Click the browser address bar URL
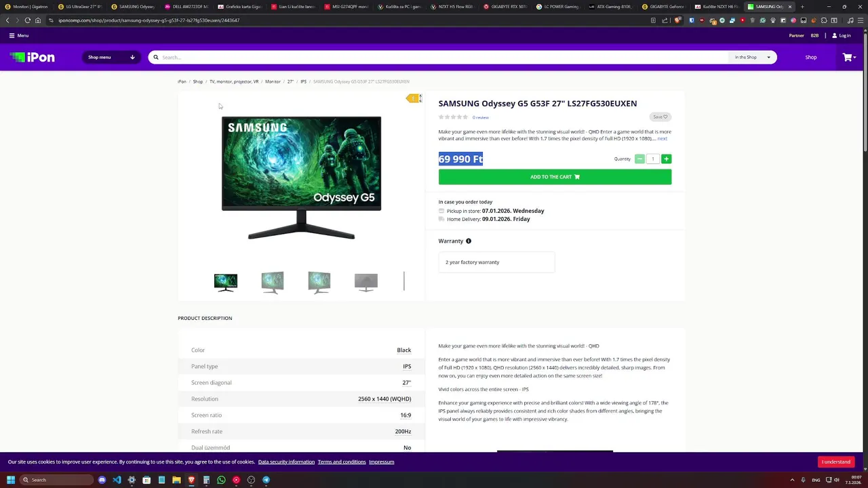The width and height of the screenshot is (868, 488). 149,20
